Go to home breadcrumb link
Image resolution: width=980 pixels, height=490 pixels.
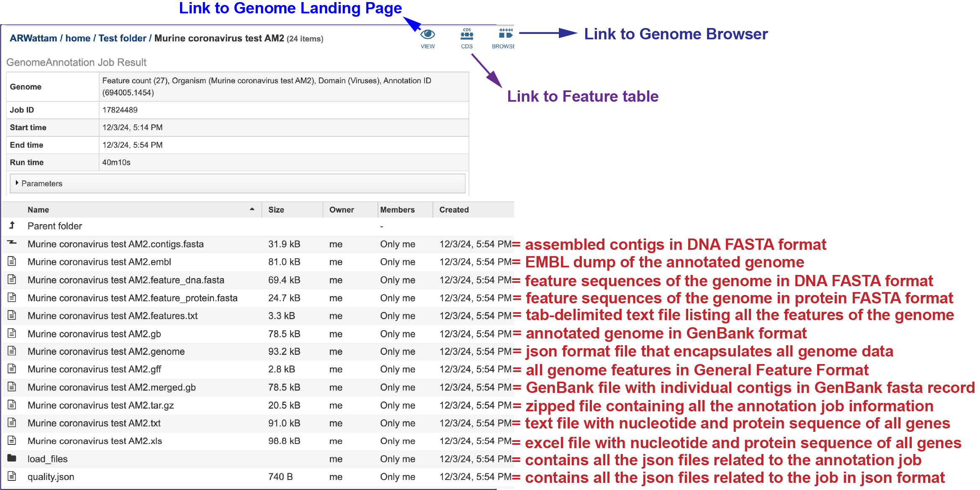78,38
